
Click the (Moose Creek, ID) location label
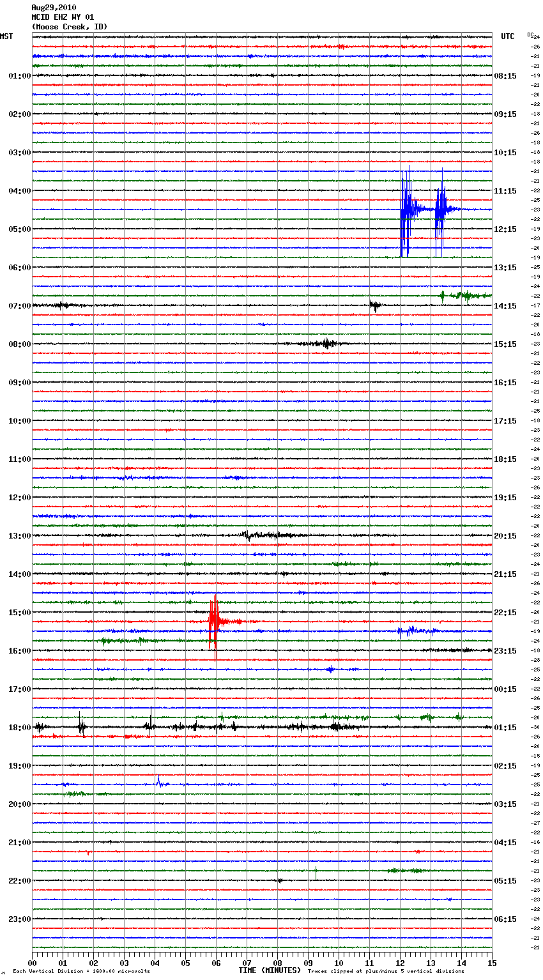70,27
